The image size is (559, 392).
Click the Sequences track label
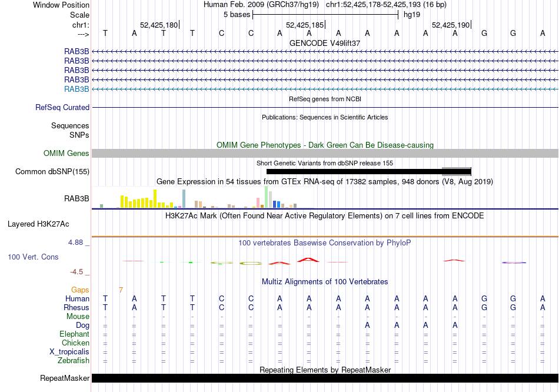(70, 125)
